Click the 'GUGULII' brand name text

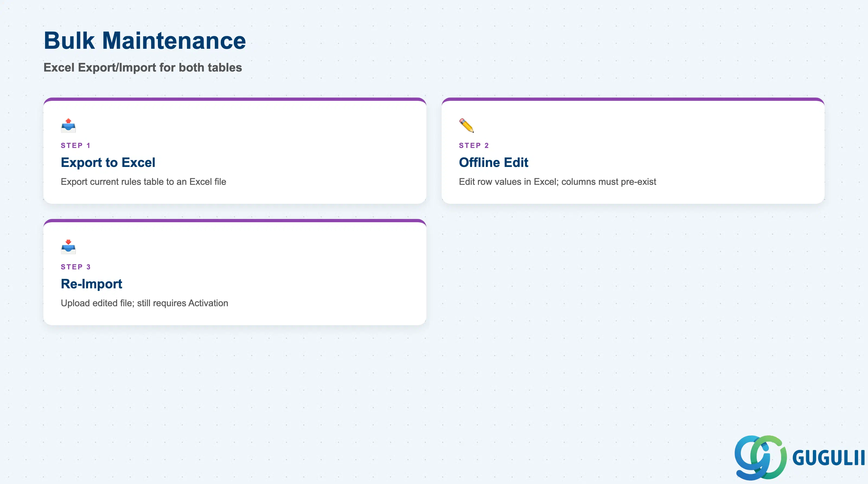[x=829, y=458]
